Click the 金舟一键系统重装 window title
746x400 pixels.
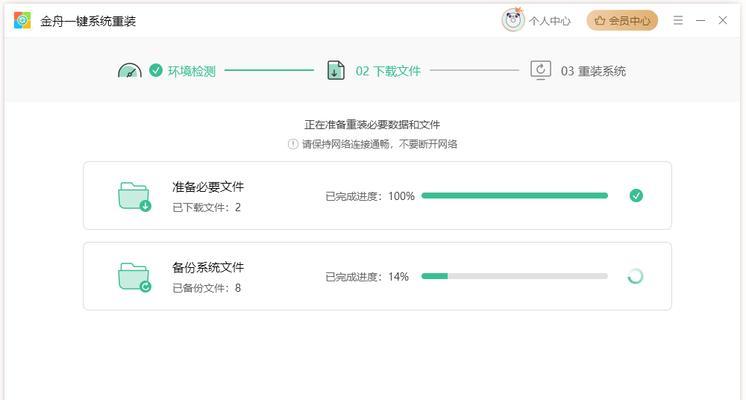[x=88, y=21]
